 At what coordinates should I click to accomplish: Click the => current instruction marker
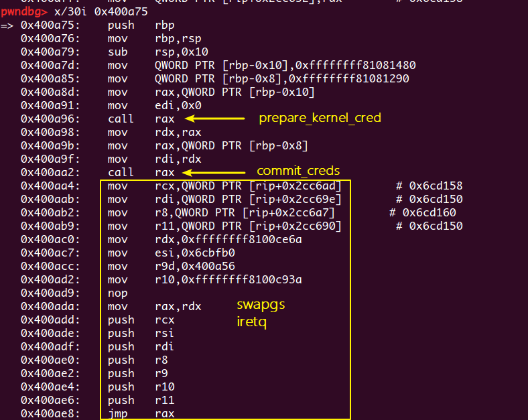pos(7,25)
